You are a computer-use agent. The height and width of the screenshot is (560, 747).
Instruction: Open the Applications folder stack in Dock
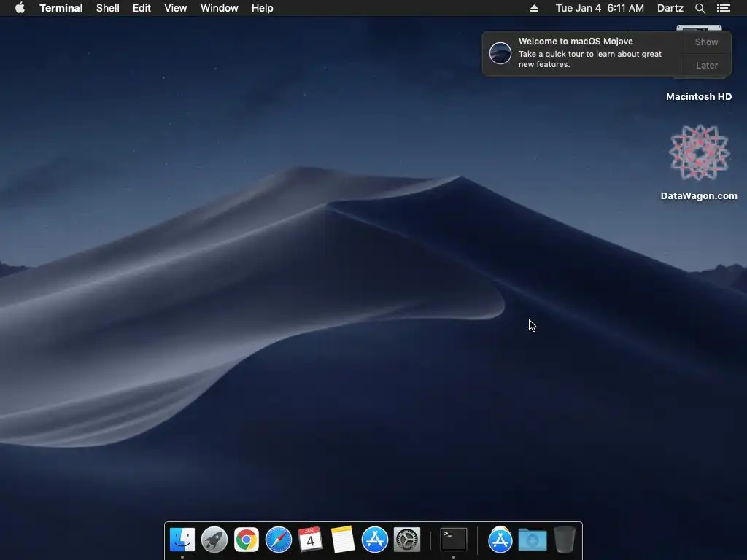(500, 540)
